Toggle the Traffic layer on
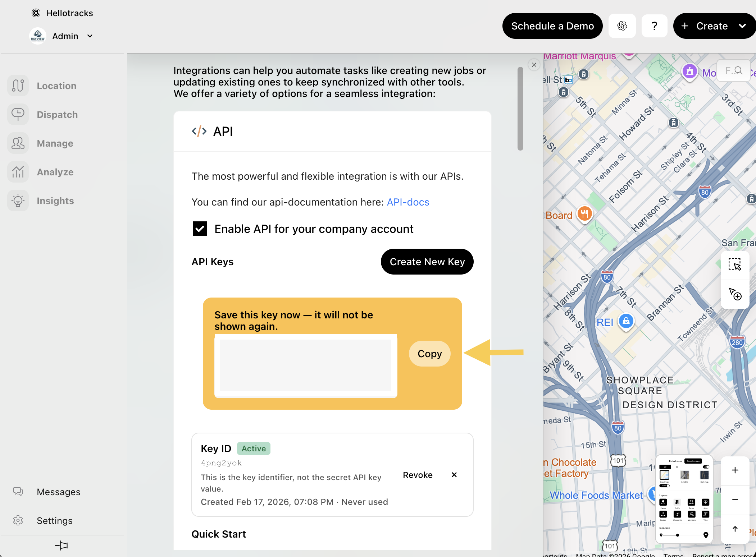756x557 pixels. pyautogui.click(x=677, y=502)
